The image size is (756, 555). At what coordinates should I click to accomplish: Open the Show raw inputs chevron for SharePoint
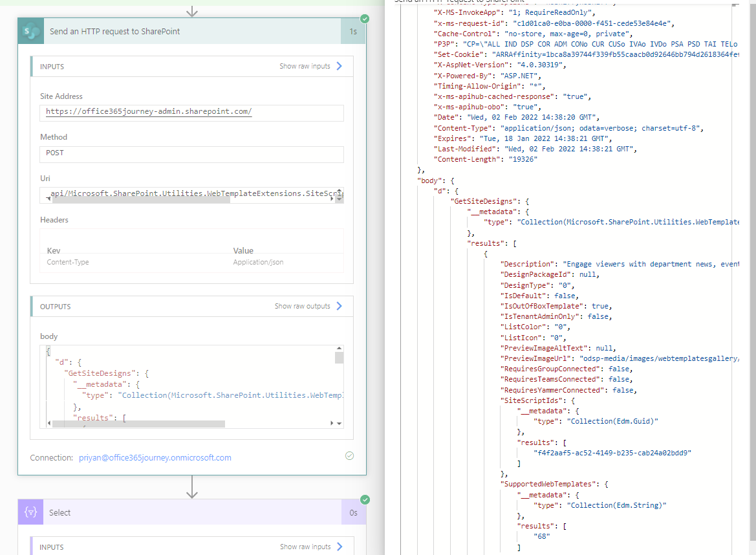(x=340, y=66)
